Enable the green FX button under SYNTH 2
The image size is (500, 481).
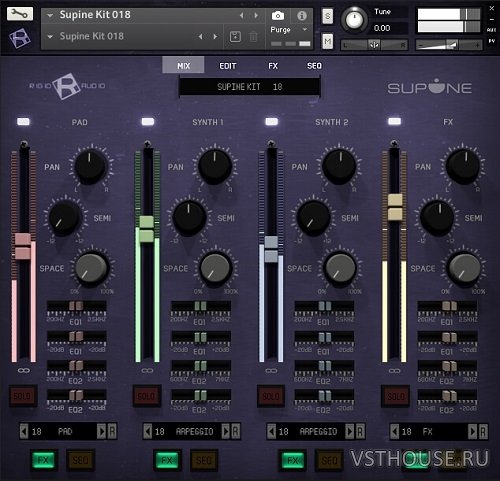point(293,460)
